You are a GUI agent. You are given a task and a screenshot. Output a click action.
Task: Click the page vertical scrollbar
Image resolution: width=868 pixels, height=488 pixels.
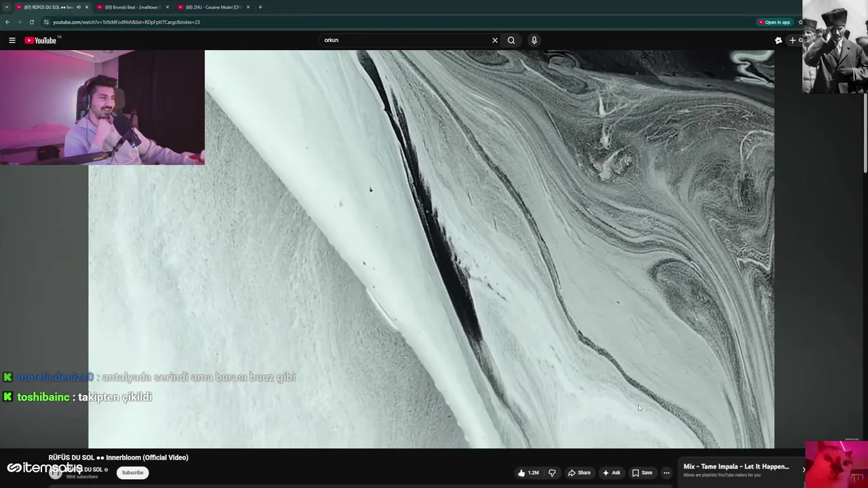[865, 132]
